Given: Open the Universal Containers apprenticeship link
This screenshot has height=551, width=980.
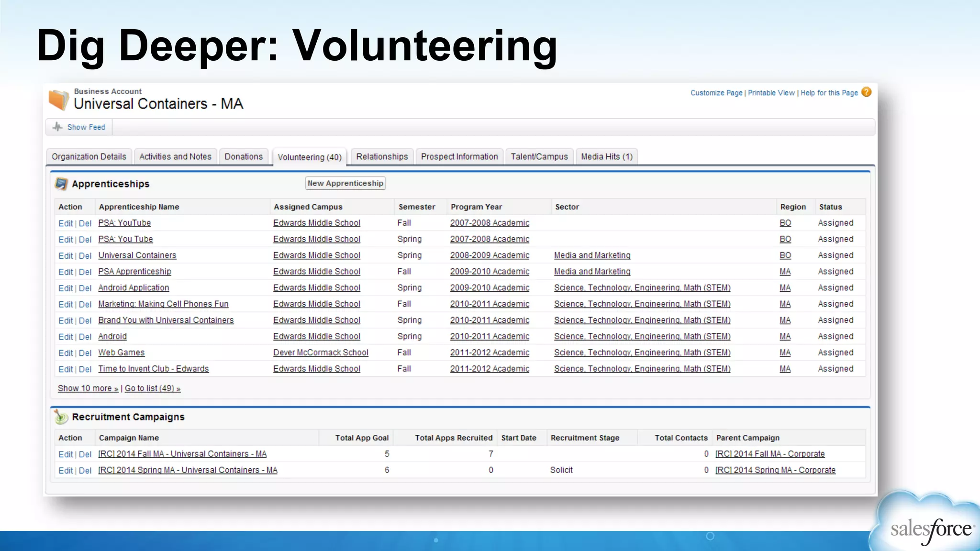Looking at the screenshot, I should (x=137, y=255).
